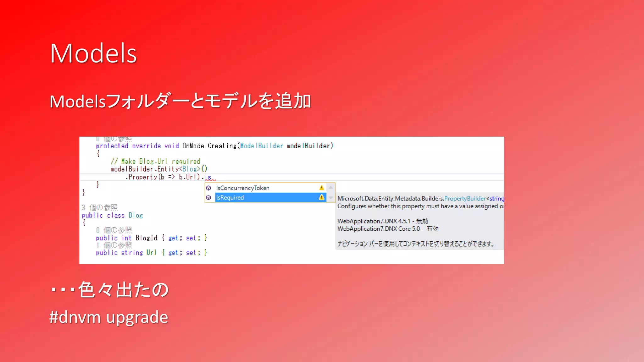Click the BlogId property name
This screenshot has height=362, width=644.
click(147, 238)
